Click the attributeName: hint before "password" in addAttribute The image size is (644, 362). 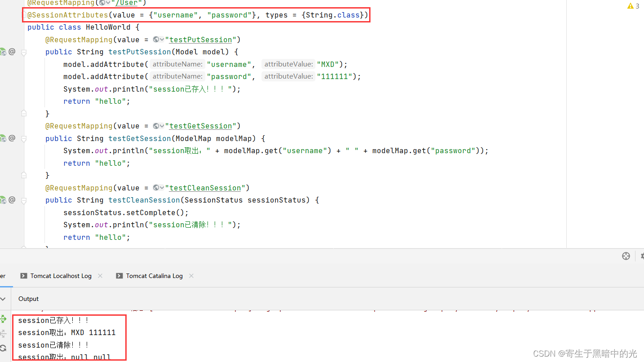[x=177, y=76]
